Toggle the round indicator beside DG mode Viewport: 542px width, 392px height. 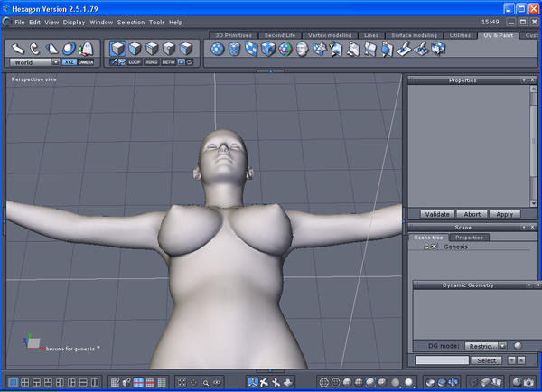tap(518, 346)
